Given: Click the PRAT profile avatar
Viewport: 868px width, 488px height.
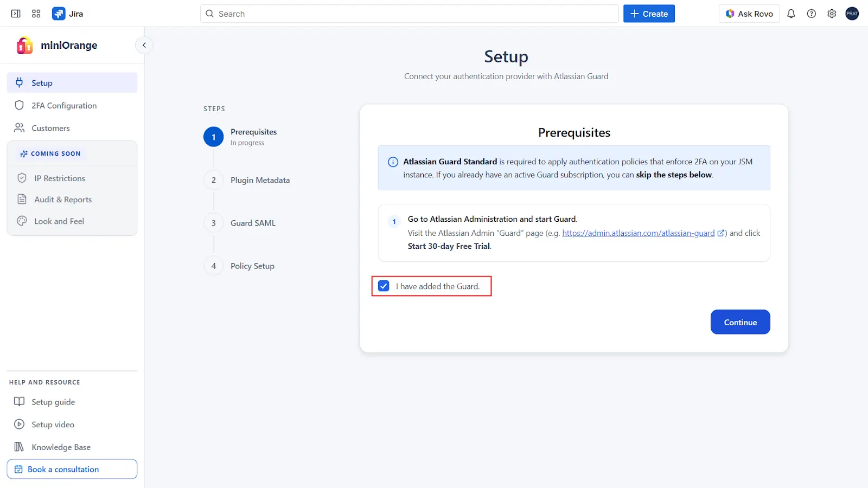Looking at the screenshot, I should coord(852,14).
